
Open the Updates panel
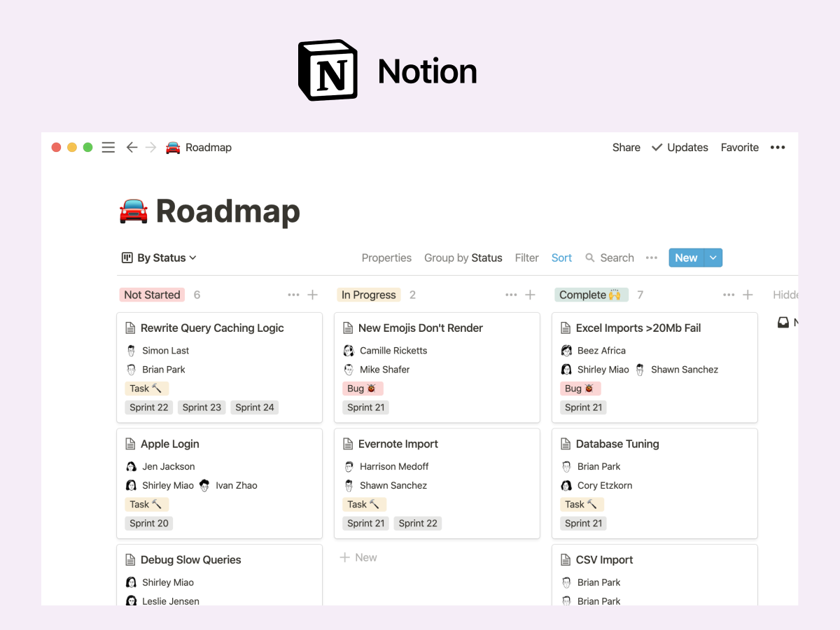click(x=680, y=148)
